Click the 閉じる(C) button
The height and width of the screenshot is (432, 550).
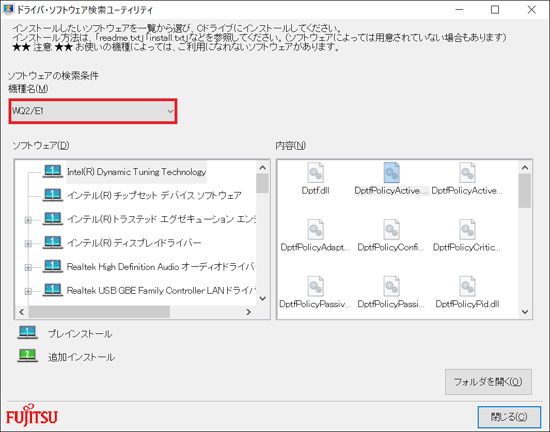pyautogui.click(x=509, y=417)
